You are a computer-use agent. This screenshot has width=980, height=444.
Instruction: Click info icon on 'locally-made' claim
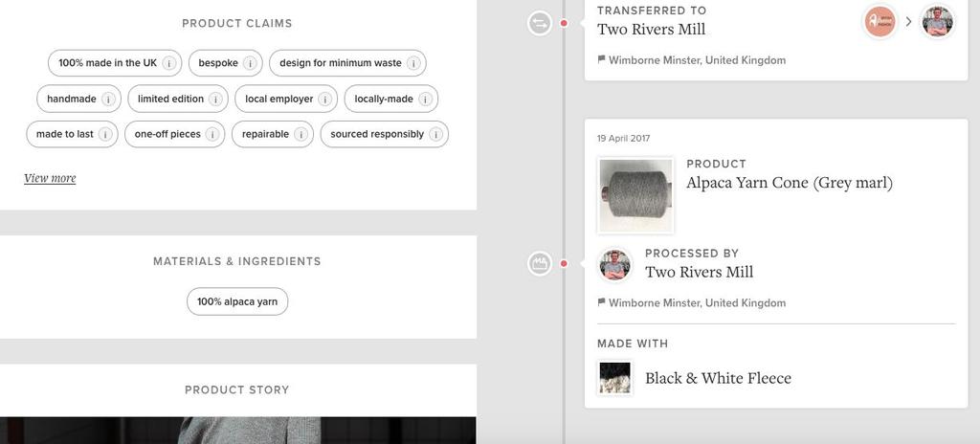[x=425, y=99]
